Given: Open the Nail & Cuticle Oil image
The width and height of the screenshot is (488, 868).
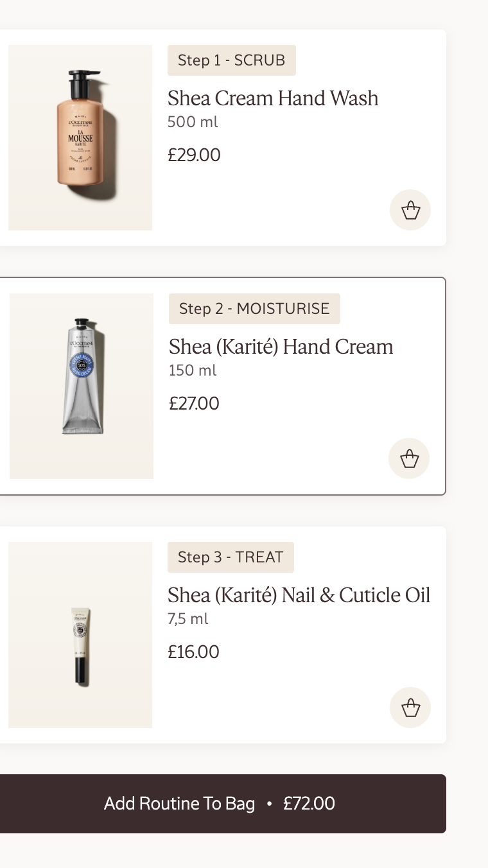Looking at the screenshot, I should [x=80, y=635].
